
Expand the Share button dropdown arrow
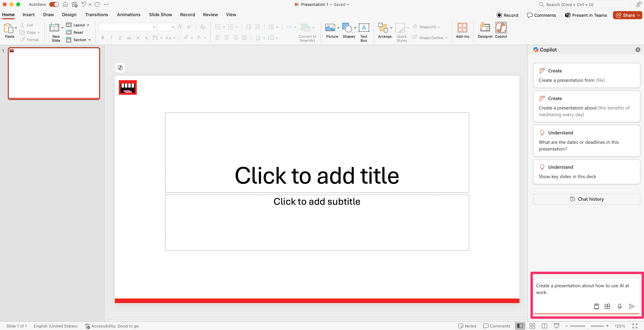coord(638,15)
